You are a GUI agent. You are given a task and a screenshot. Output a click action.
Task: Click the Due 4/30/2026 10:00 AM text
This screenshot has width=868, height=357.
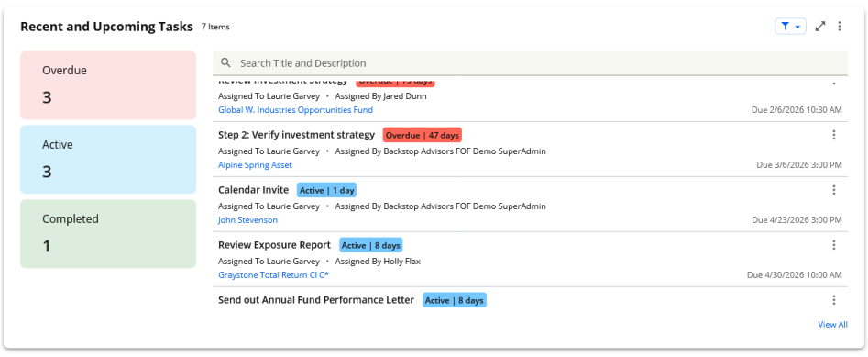(795, 275)
